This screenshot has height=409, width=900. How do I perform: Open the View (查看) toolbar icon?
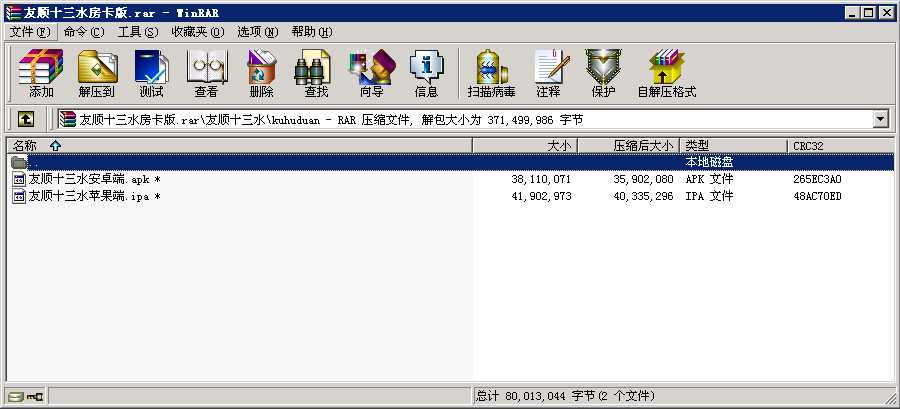206,73
